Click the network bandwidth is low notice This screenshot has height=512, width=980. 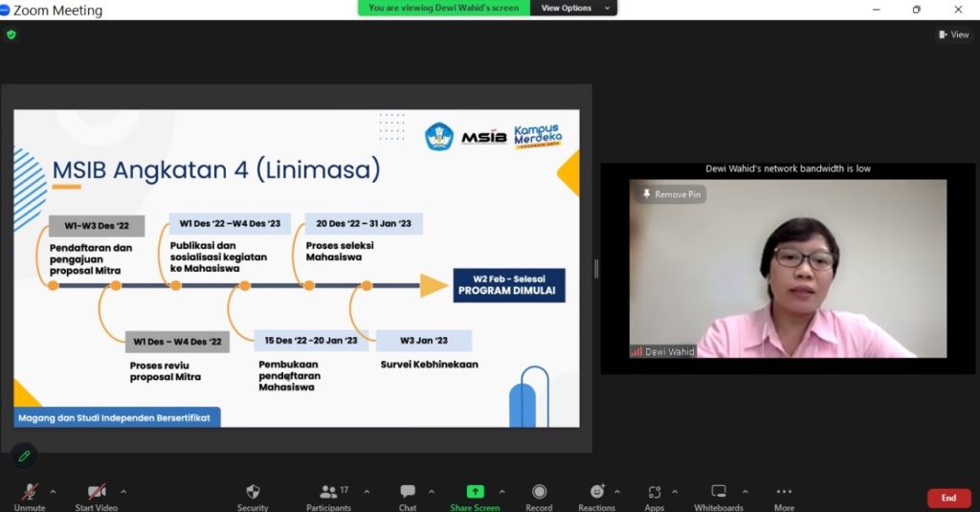click(x=788, y=168)
